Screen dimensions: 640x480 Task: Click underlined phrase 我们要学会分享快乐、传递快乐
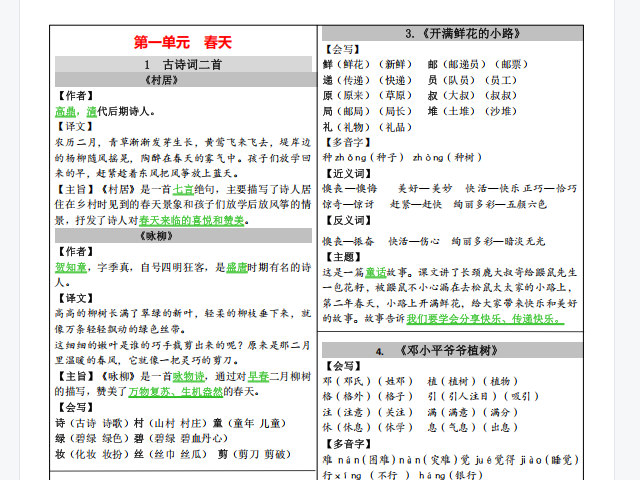(x=485, y=319)
